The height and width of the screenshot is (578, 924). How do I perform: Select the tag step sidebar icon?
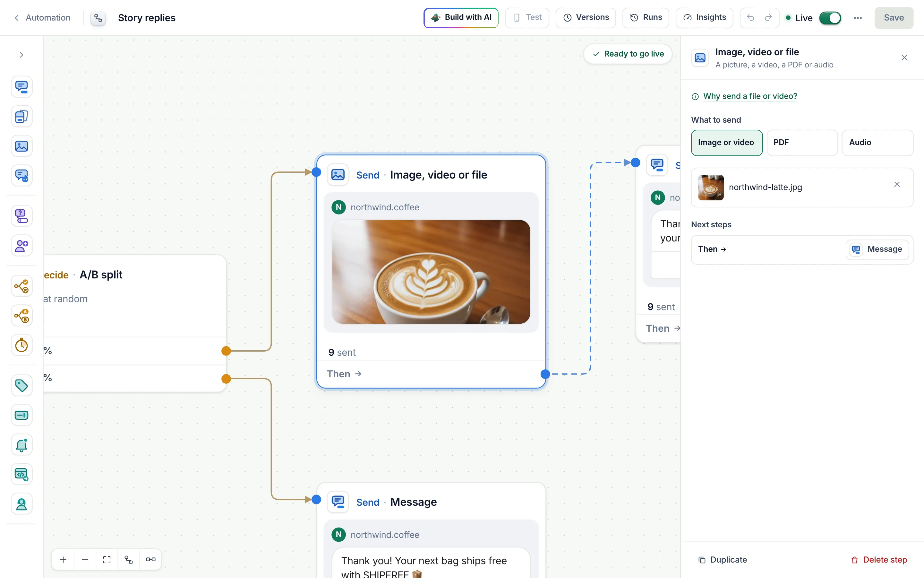coord(21,385)
